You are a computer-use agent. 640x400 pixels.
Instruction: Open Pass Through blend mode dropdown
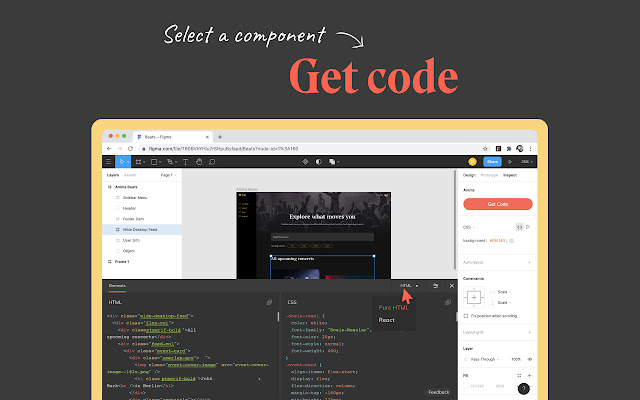(485, 359)
